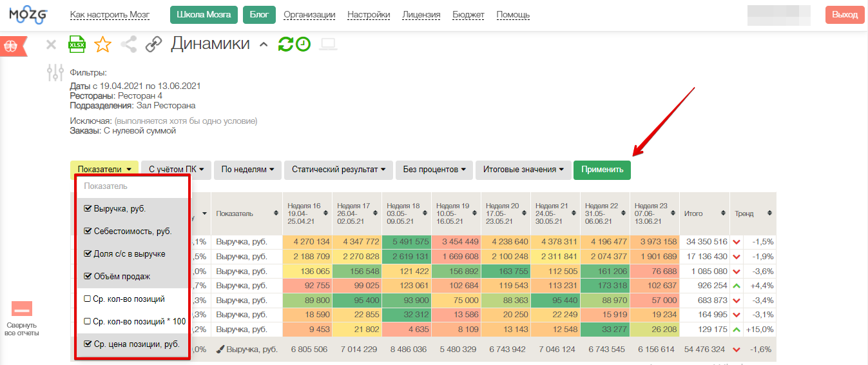
Task: Enable the Ср. кол-во позиций checkbox
Action: point(88,299)
